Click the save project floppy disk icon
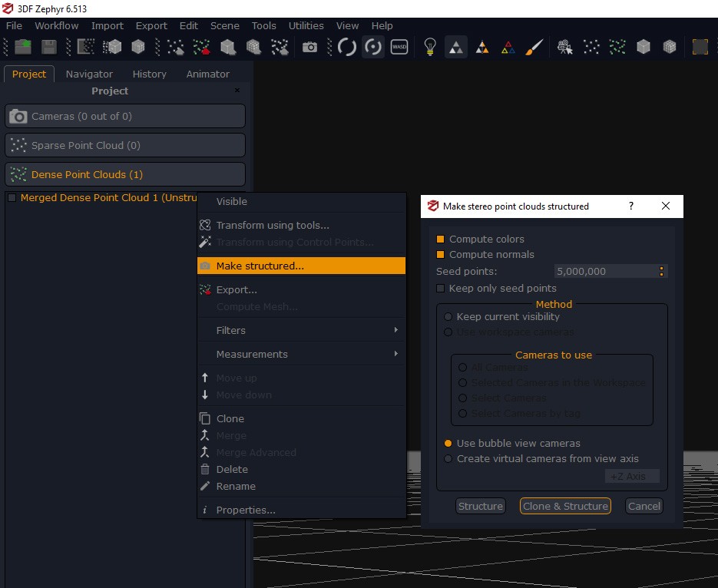Image resolution: width=718 pixels, height=588 pixels. 49,47
